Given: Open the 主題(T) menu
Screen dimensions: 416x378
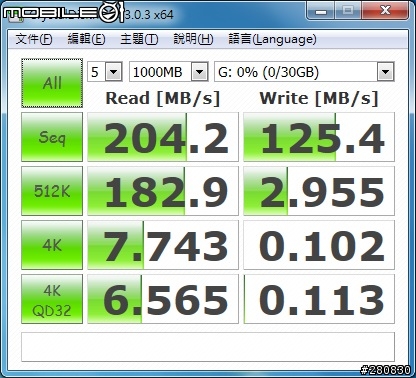Looking at the screenshot, I should click(139, 39).
